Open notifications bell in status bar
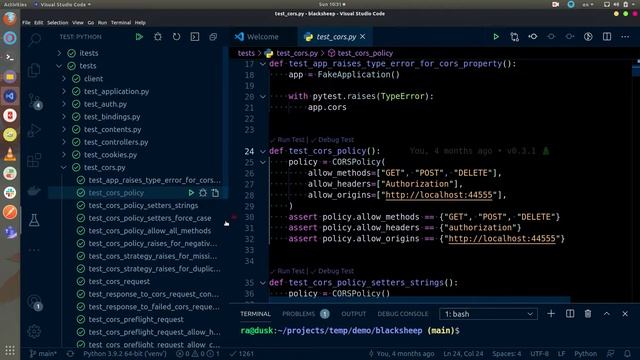 627,353
